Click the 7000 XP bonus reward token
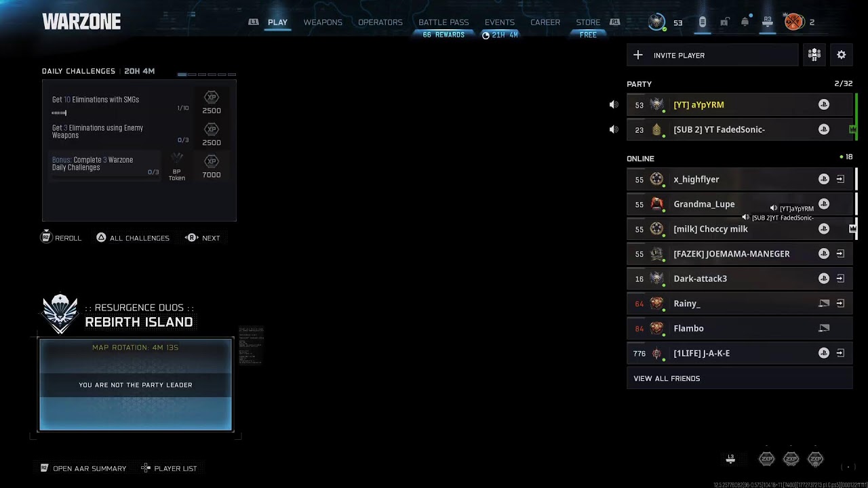 pyautogui.click(x=212, y=166)
